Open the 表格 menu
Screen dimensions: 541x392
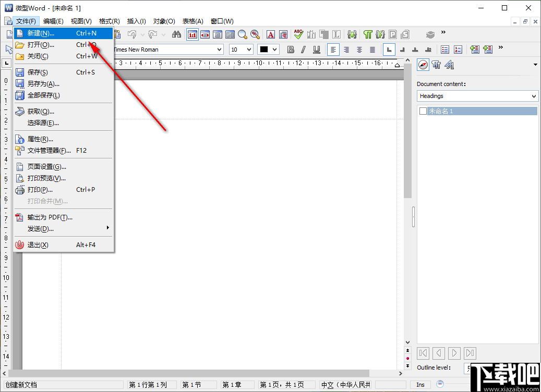point(193,21)
